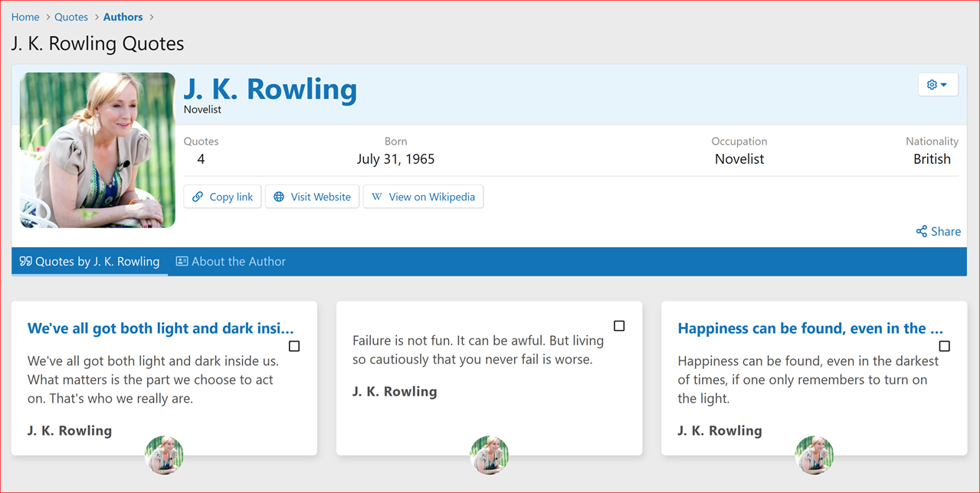980x493 pixels.
Task: Open the gear settings dropdown
Action: (x=938, y=84)
